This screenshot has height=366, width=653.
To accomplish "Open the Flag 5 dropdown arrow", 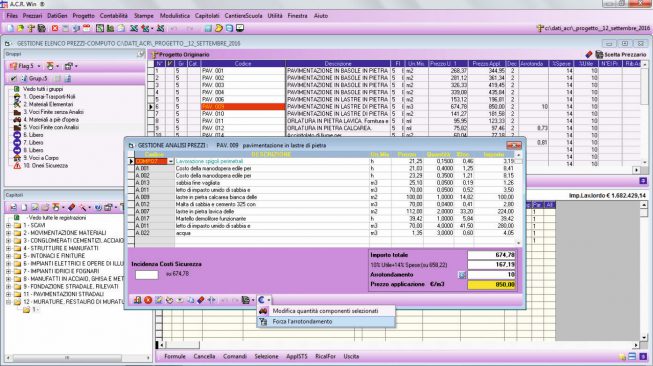I will point(39,66).
